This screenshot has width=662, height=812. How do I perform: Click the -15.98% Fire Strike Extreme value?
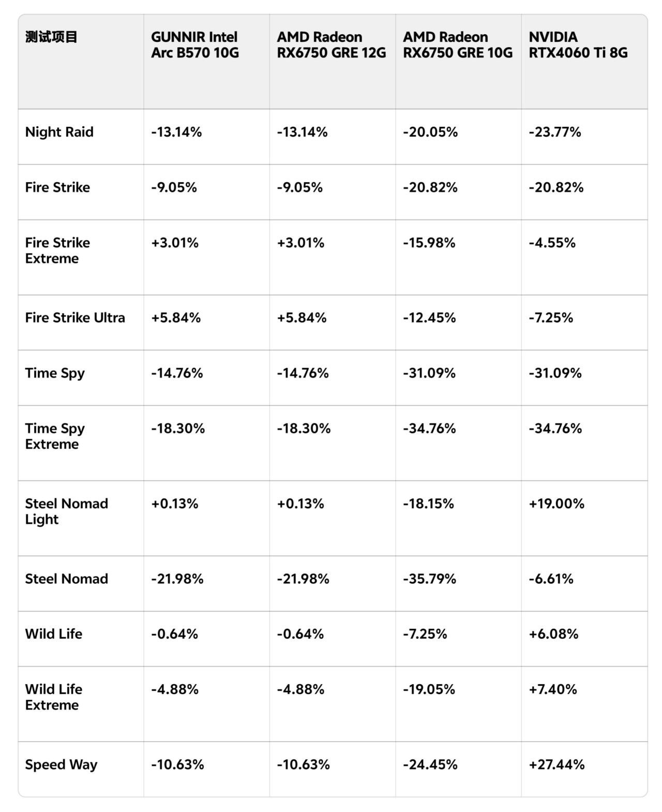click(x=429, y=243)
